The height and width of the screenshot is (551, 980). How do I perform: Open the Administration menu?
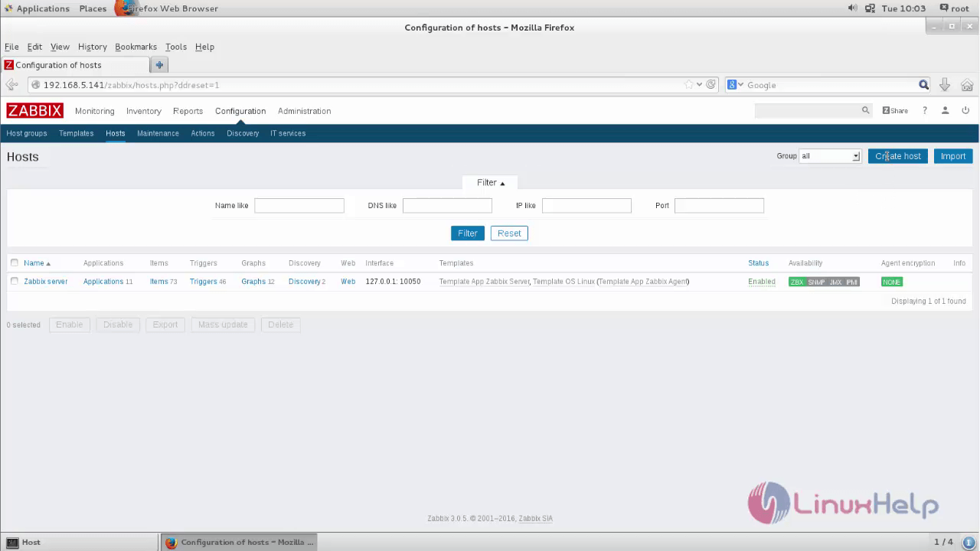(304, 111)
